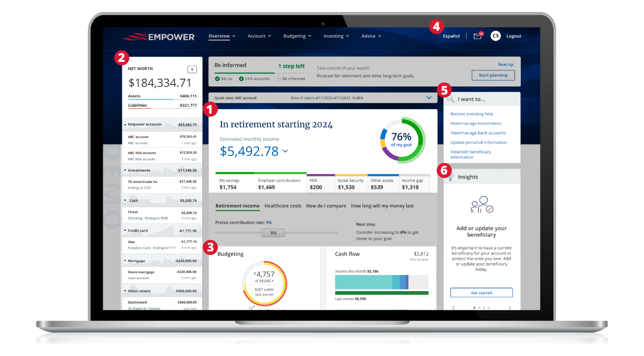Expand the Quick view ABC account chevron

click(429, 98)
